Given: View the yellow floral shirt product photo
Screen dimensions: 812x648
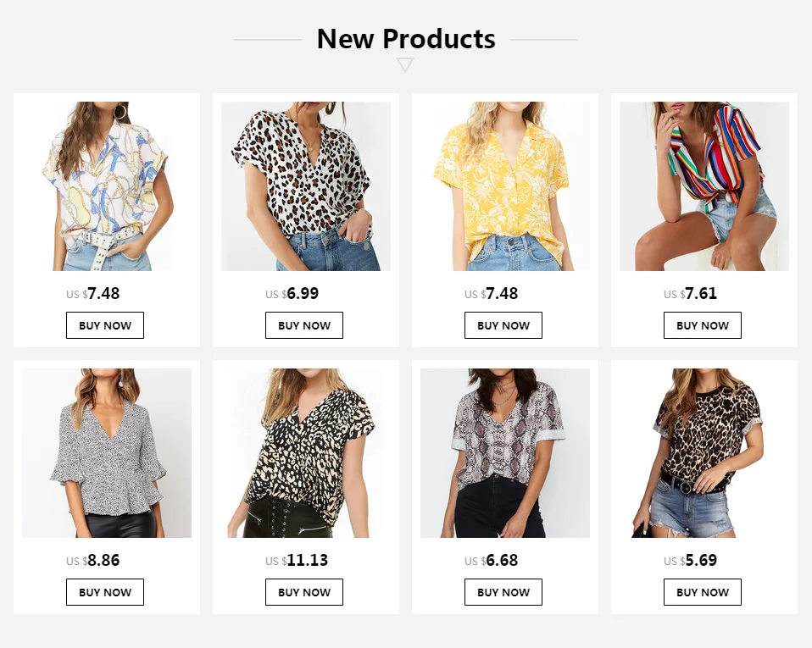Looking at the screenshot, I should click(x=505, y=186).
